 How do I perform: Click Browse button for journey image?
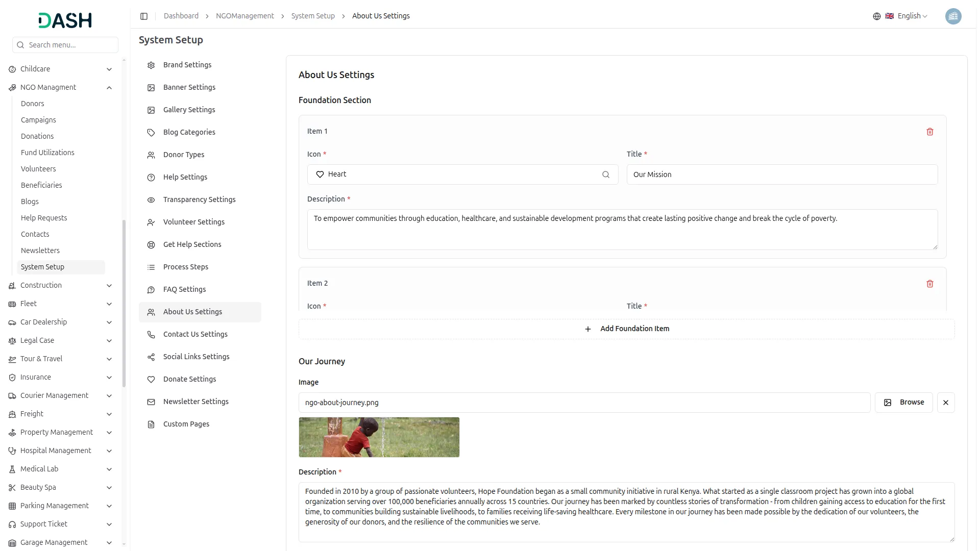point(903,403)
